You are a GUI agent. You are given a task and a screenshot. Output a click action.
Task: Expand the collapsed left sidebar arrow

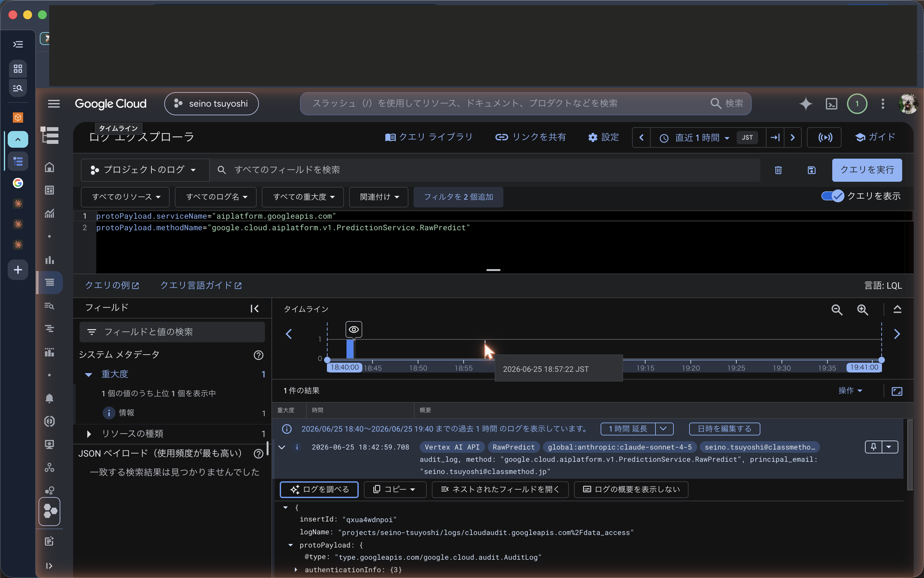(49, 566)
